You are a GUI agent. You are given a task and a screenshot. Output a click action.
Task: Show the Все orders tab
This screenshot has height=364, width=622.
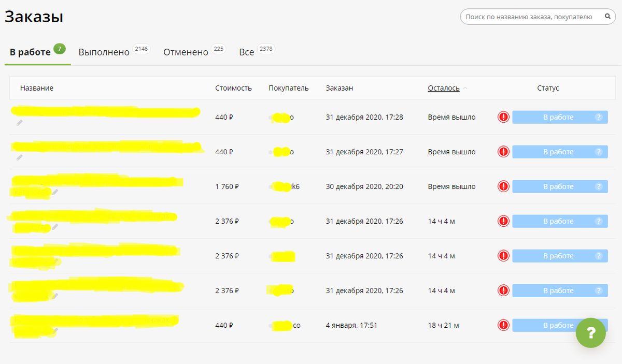click(257, 52)
